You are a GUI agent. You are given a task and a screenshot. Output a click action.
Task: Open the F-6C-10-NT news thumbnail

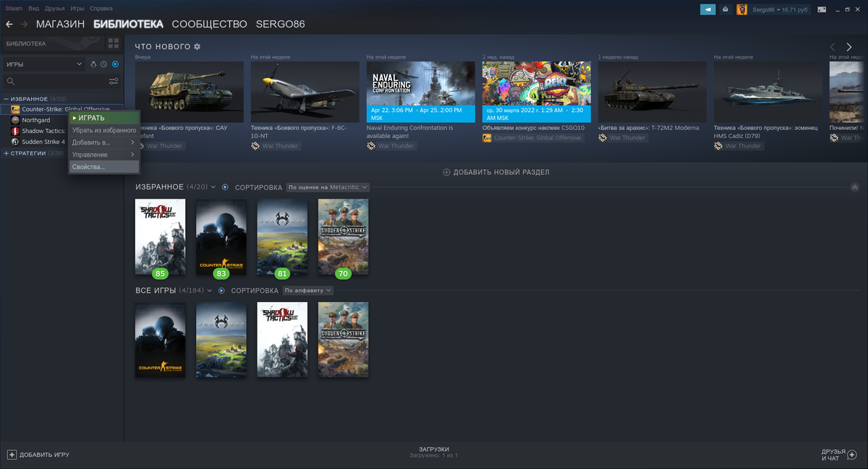[305, 92]
